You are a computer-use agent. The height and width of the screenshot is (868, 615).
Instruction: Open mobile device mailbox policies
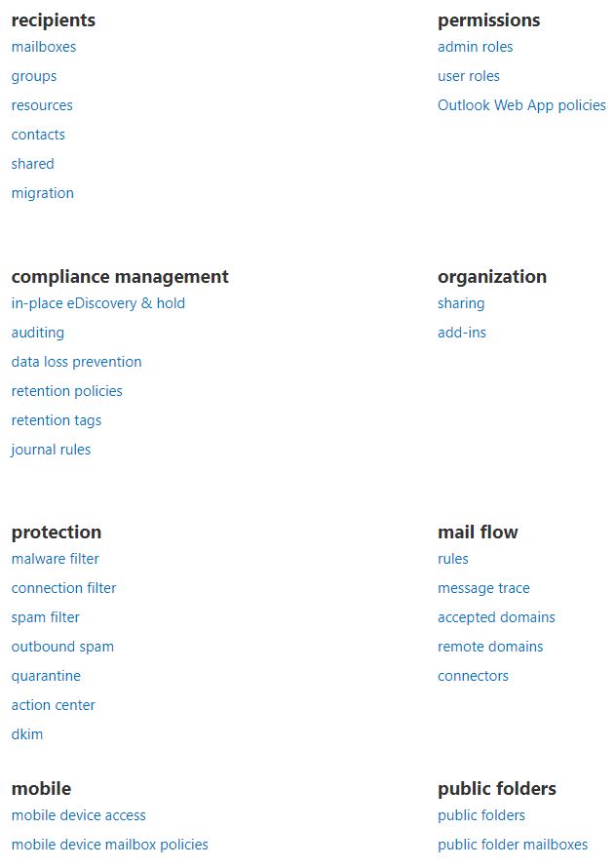(x=109, y=845)
